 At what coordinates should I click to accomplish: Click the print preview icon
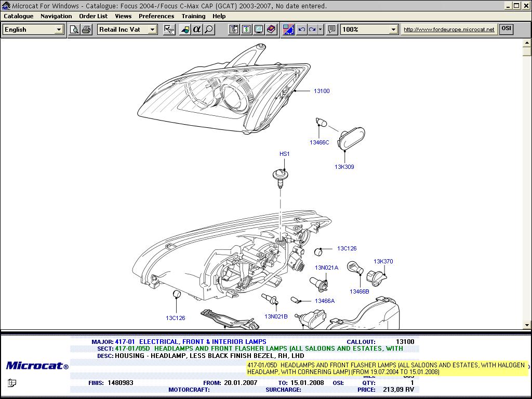tap(74, 30)
